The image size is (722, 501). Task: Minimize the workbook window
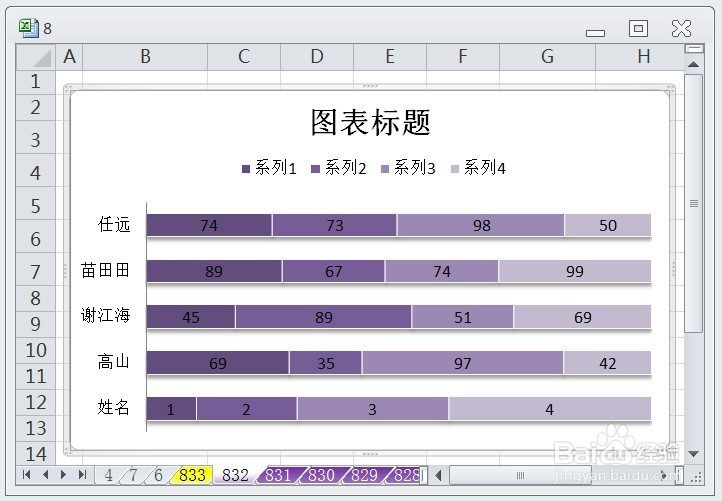pyautogui.click(x=595, y=33)
